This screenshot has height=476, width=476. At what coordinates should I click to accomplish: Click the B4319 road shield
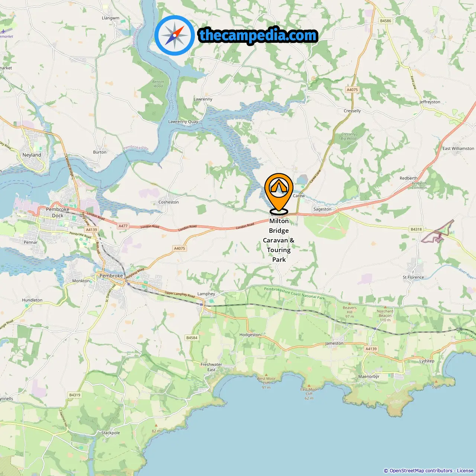(x=75, y=395)
